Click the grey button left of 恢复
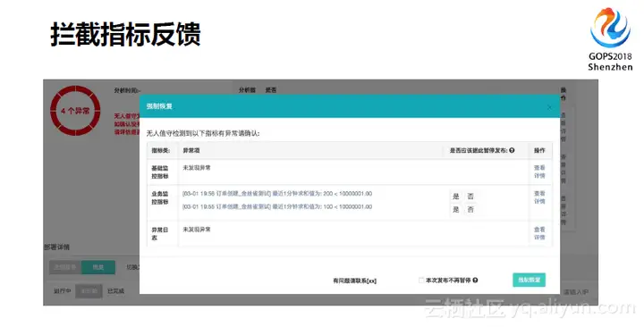Image resolution: width=644 pixels, height=327 pixels. pyautogui.click(x=65, y=267)
